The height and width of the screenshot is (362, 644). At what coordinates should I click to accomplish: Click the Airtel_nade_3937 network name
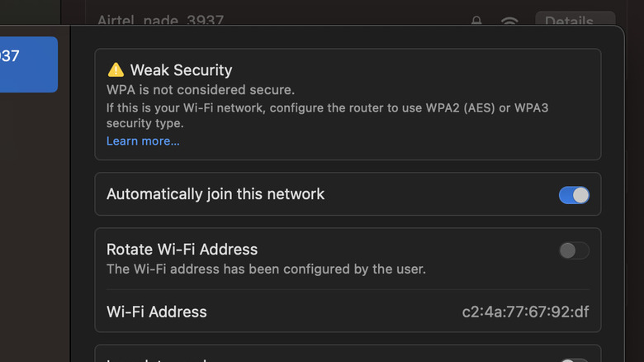[x=160, y=21]
